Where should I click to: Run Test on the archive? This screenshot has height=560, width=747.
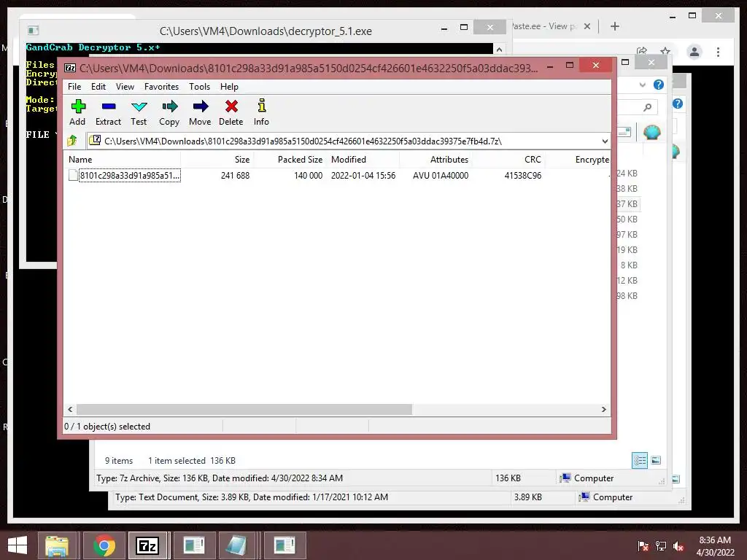pyautogui.click(x=139, y=106)
